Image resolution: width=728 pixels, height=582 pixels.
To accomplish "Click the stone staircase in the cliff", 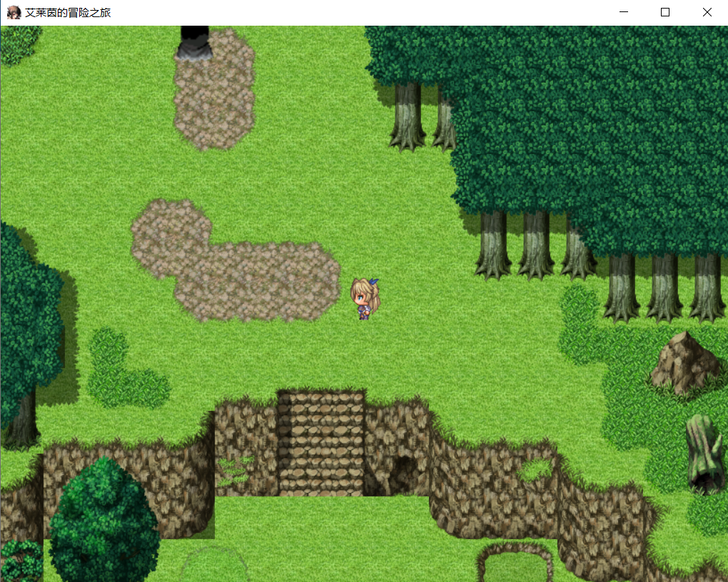I will (321, 443).
